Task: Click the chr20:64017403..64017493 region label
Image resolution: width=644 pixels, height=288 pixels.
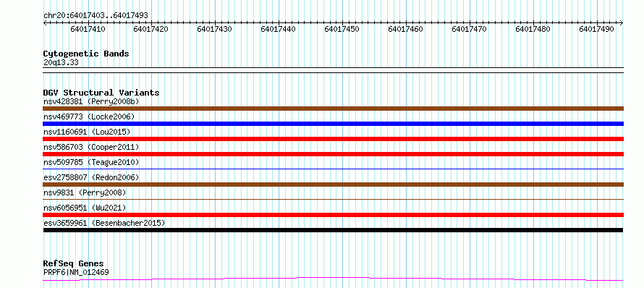Action: (96, 15)
